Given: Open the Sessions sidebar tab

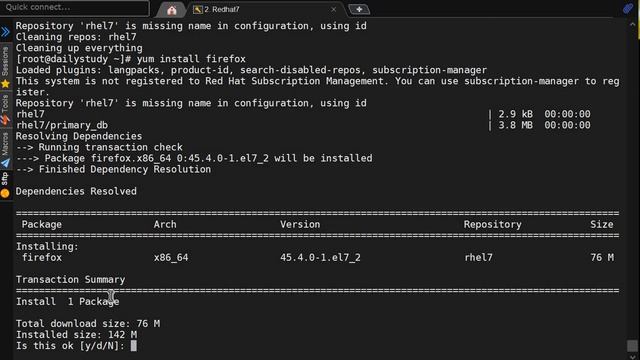Looking at the screenshot, I should click(5, 61).
